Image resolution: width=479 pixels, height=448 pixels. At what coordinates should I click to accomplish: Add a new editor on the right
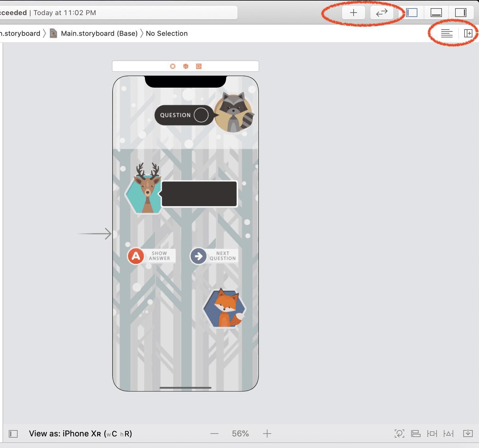(468, 33)
